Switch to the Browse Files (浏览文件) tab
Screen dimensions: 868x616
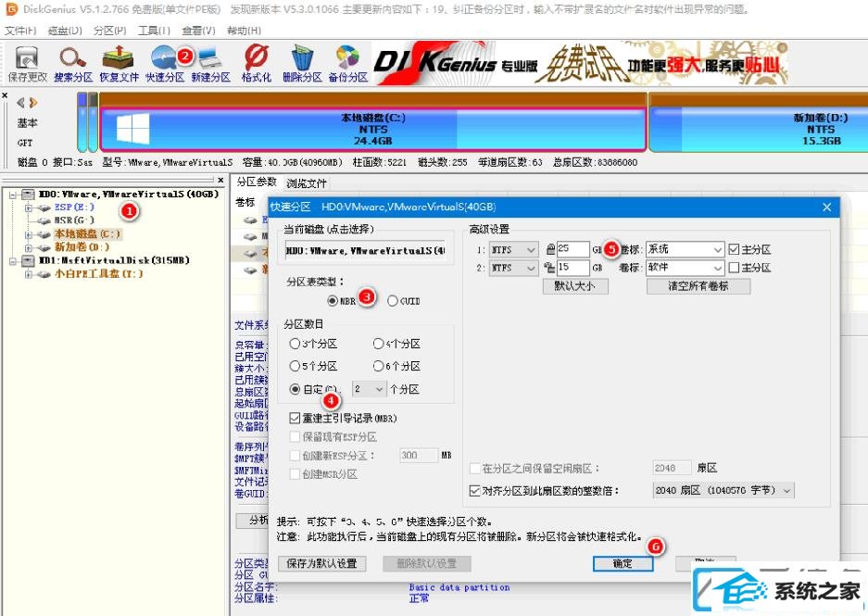point(306,183)
